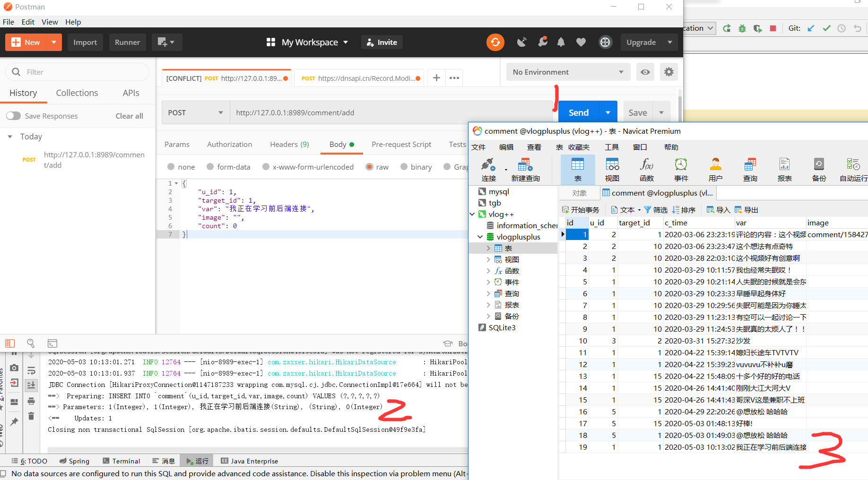The image size is (868, 480).
Task: Open the POST method dropdown
Action: [x=196, y=112]
